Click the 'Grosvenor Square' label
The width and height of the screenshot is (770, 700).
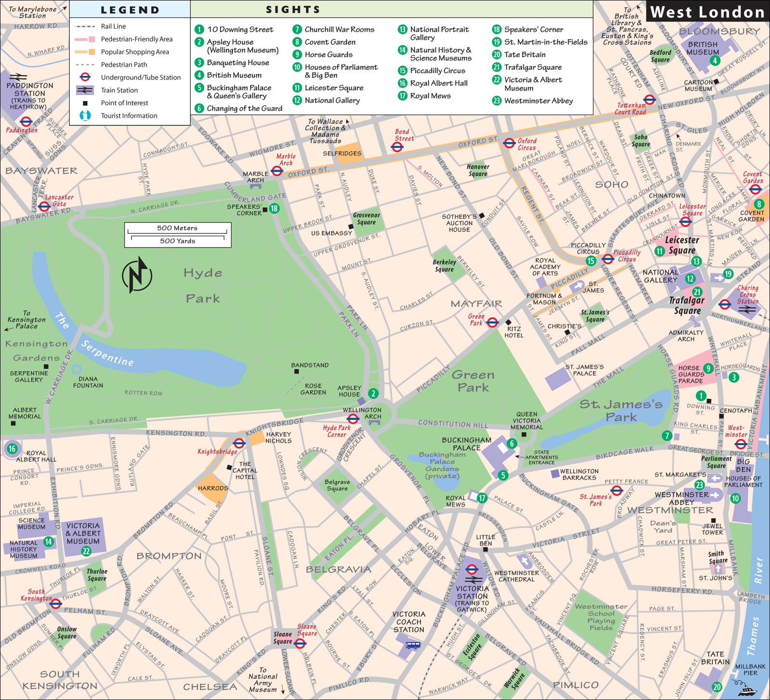(x=366, y=219)
